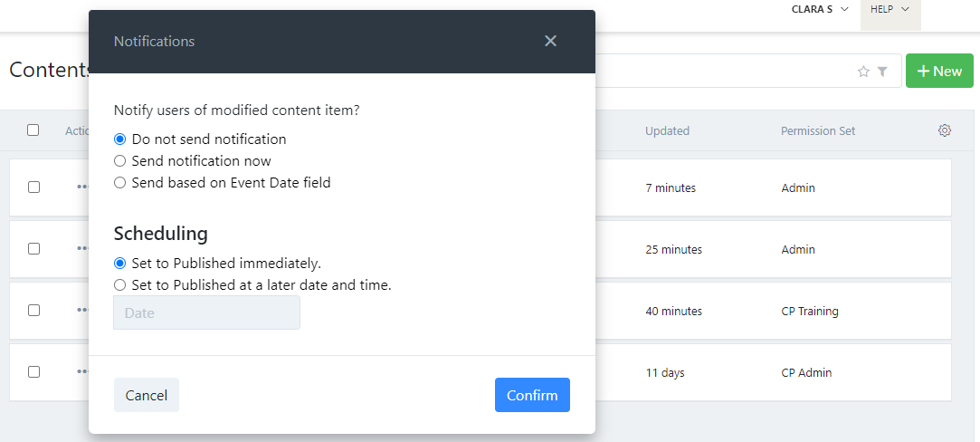This screenshot has height=442, width=980.
Task: Click the '7 minutes' updated cell
Action: 671,187
